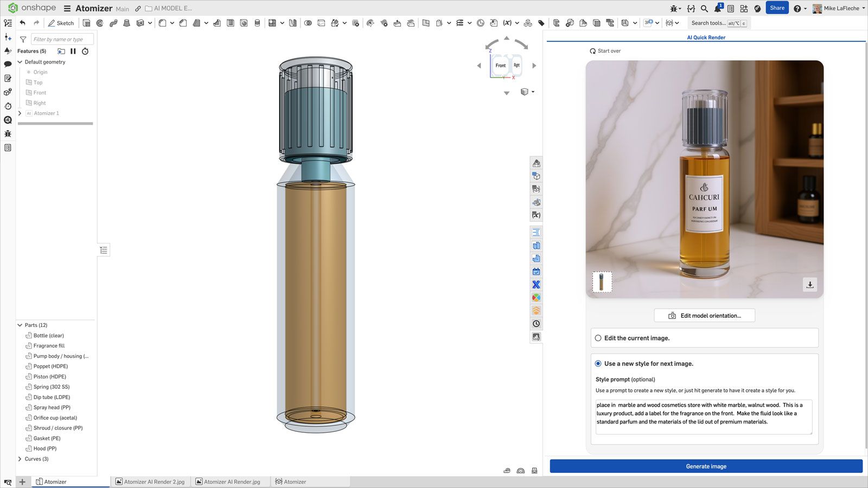The image size is (868, 488).
Task: Open the AI MODEL E... folder link
Action: (169, 9)
